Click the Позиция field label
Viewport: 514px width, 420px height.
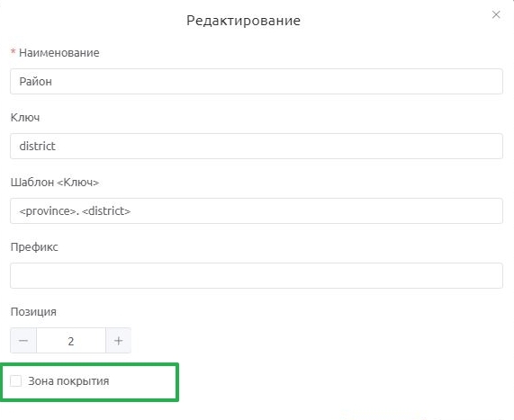point(33,311)
